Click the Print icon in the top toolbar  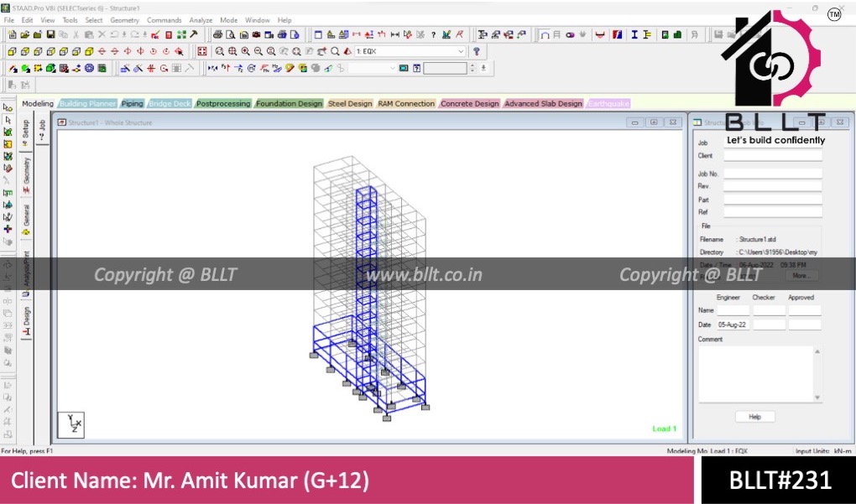pos(217,34)
